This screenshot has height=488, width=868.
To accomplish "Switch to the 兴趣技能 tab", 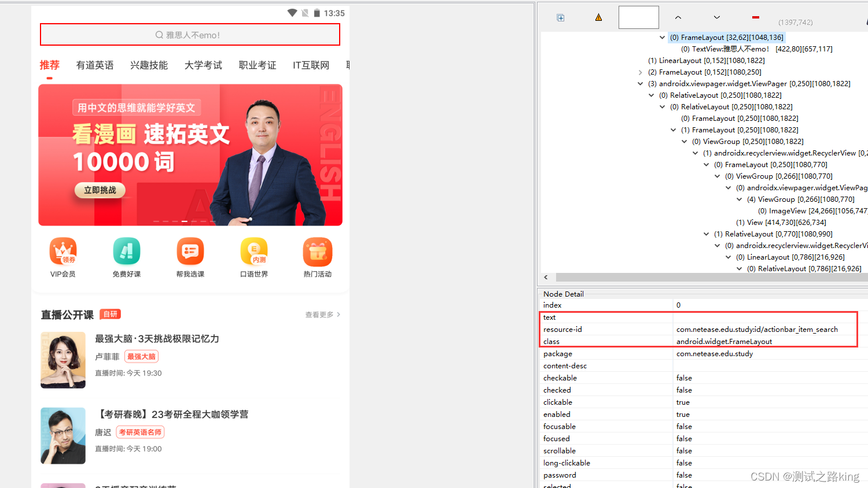I will (x=149, y=65).
